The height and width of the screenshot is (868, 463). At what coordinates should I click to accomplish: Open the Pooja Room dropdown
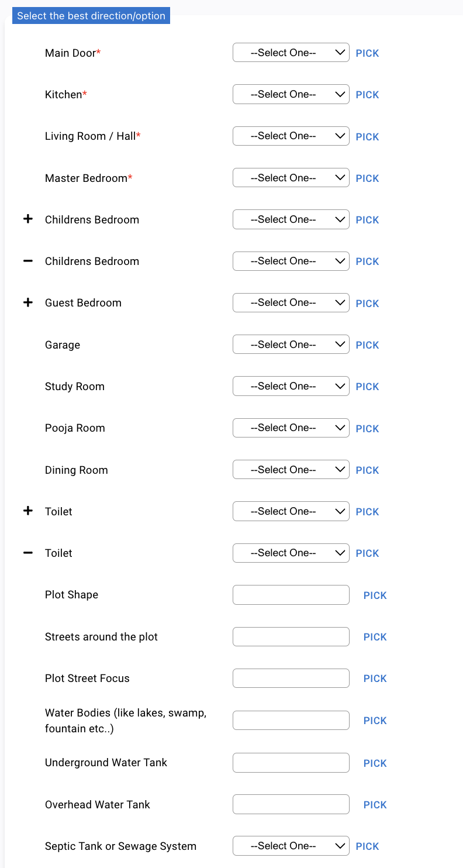[x=291, y=428]
